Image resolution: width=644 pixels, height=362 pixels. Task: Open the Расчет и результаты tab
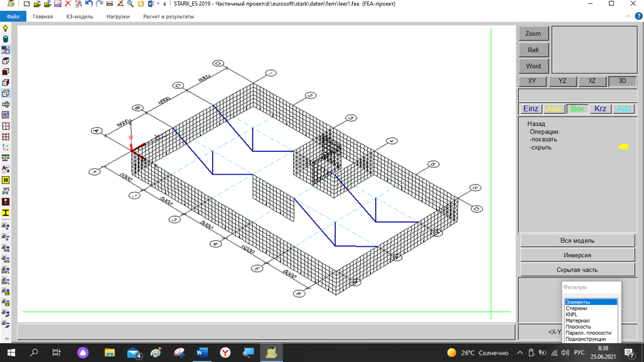tap(168, 16)
